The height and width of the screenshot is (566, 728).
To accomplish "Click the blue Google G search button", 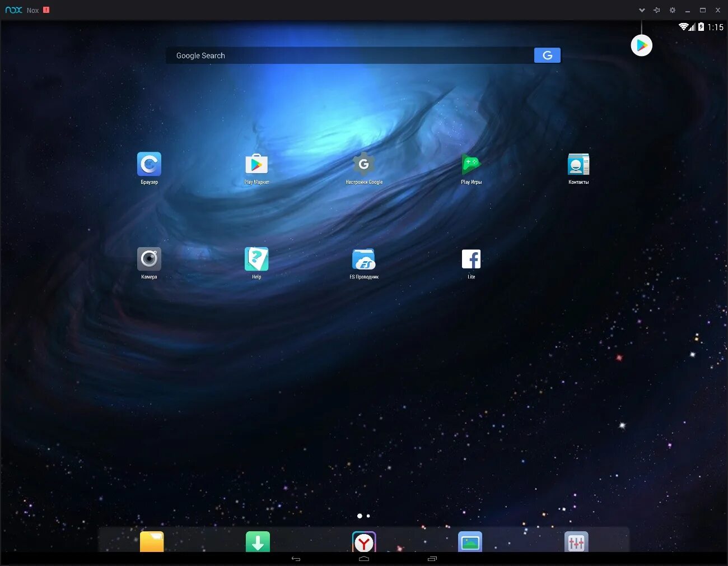I will [x=547, y=55].
